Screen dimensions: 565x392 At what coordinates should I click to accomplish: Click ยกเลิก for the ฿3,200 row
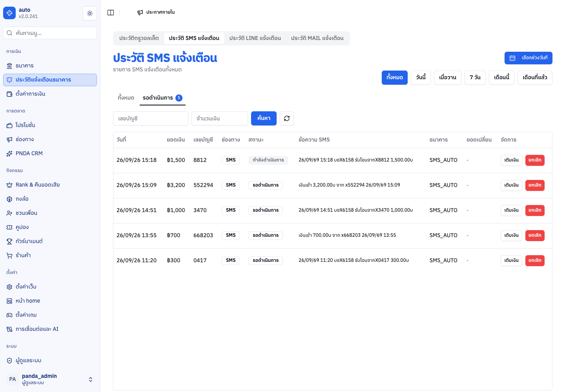pos(535,185)
